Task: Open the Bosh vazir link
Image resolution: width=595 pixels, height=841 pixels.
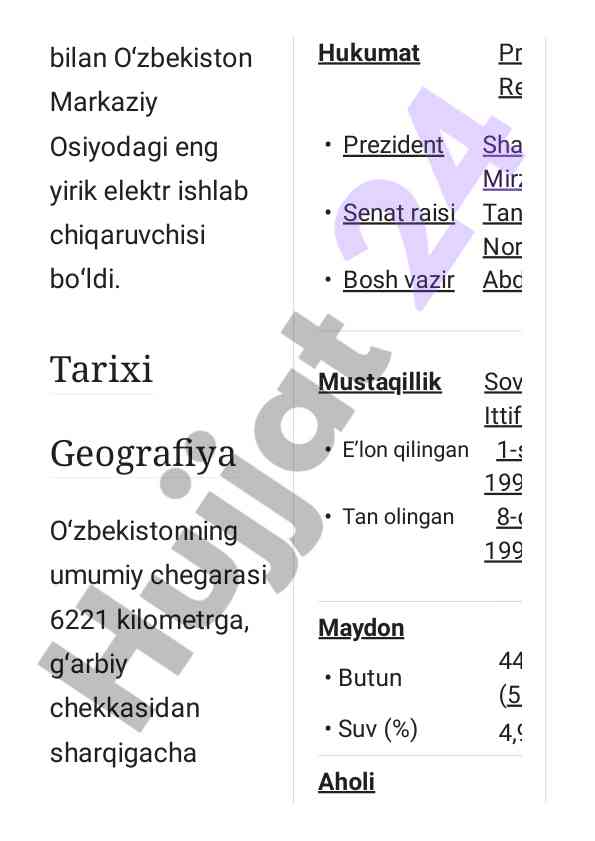Action: [x=399, y=279]
